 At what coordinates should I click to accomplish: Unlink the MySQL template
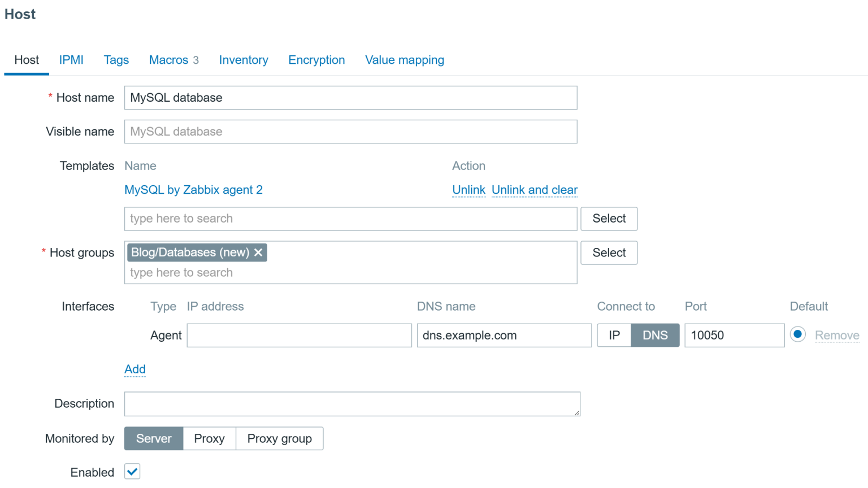point(468,190)
